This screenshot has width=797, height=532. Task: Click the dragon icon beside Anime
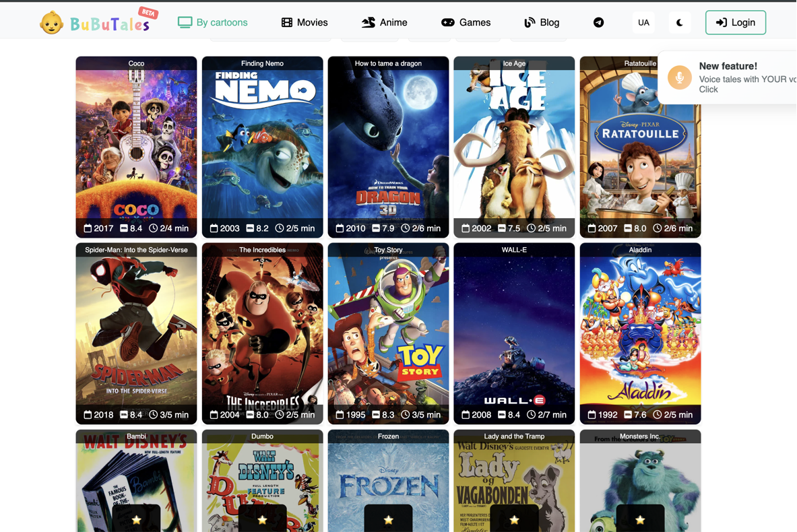click(x=369, y=22)
